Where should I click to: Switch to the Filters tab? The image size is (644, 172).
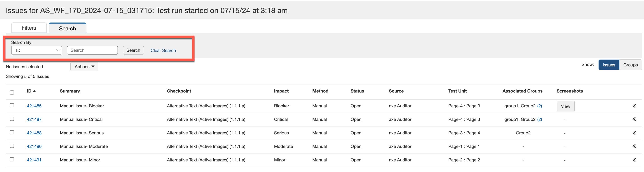(29, 28)
